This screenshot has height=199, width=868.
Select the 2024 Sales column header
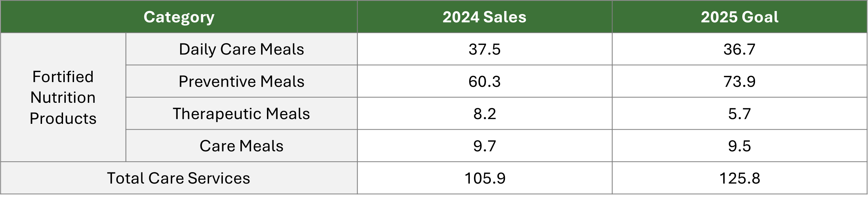point(484,17)
